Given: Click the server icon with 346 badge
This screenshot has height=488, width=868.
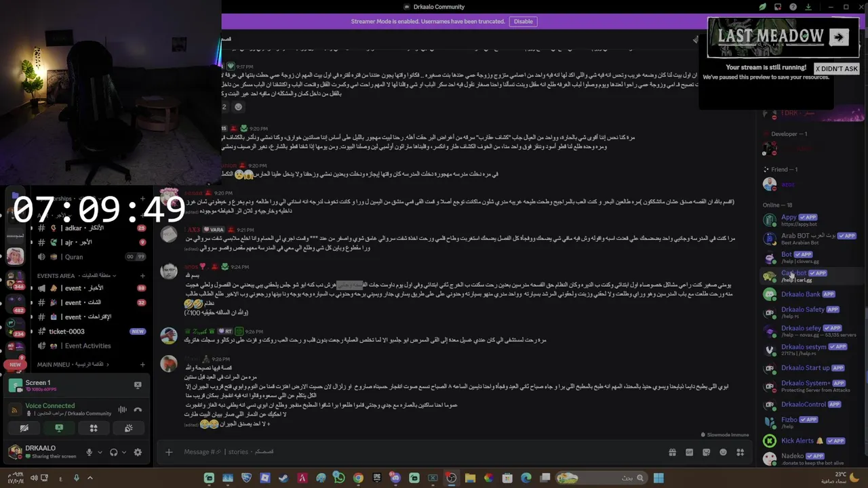Looking at the screenshot, I should [x=15, y=280].
